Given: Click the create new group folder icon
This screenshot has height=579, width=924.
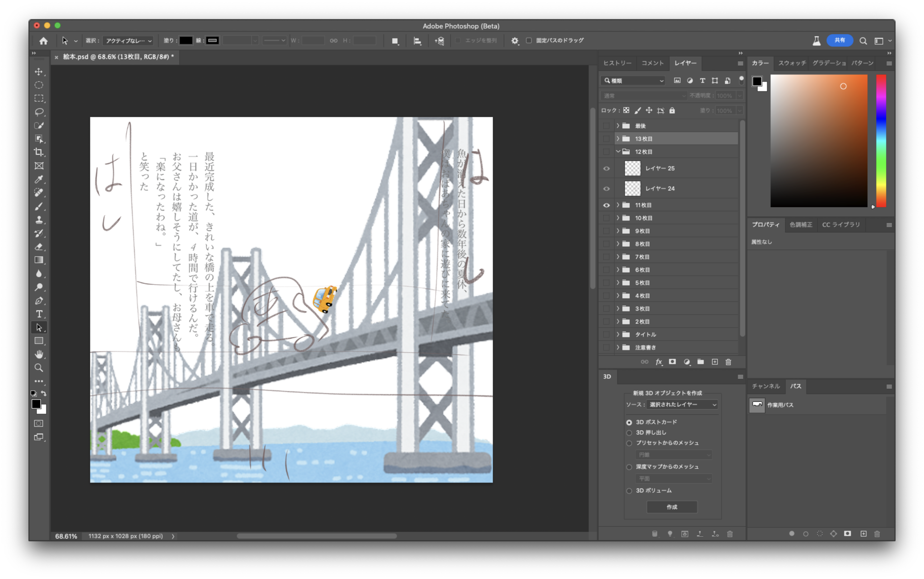Looking at the screenshot, I should coord(701,362).
